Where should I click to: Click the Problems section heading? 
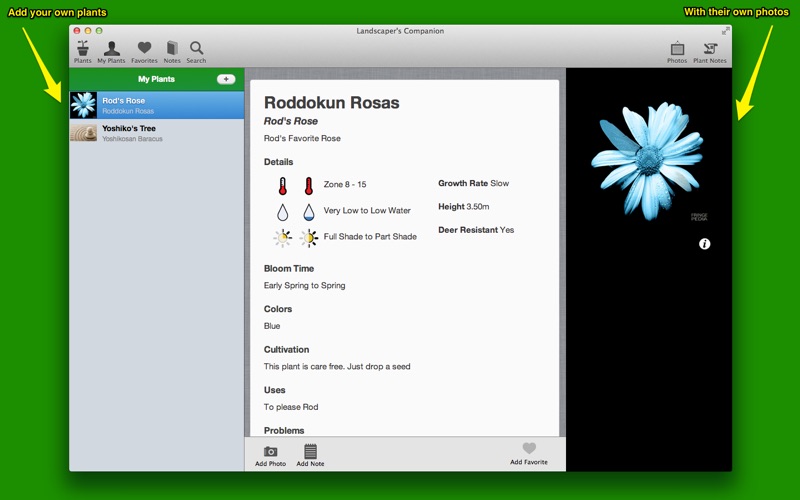coord(284,430)
